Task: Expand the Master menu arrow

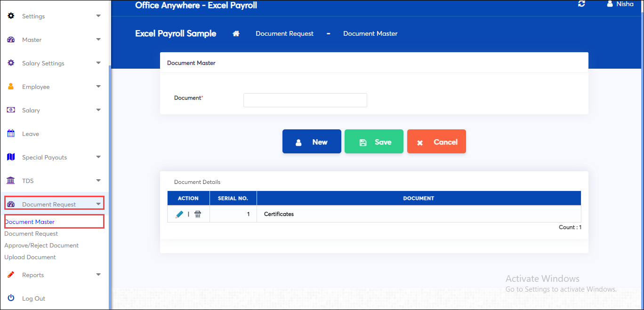Action: click(98, 40)
